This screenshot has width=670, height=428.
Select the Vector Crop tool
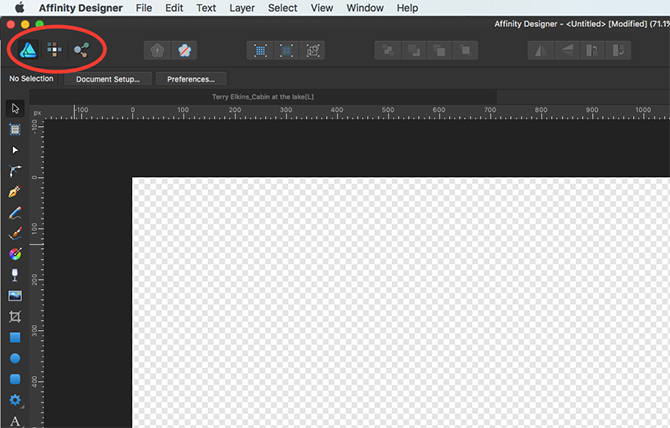click(x=15, y=317)
